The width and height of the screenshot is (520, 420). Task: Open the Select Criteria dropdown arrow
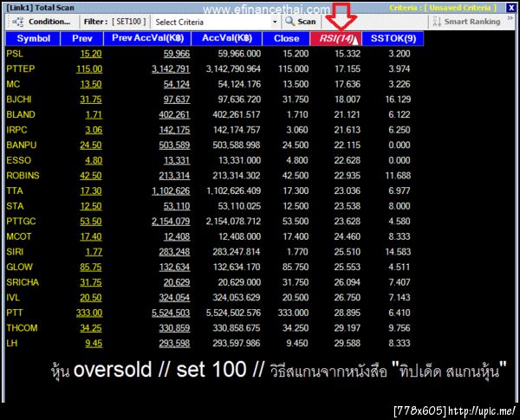[x=275, y=23]
